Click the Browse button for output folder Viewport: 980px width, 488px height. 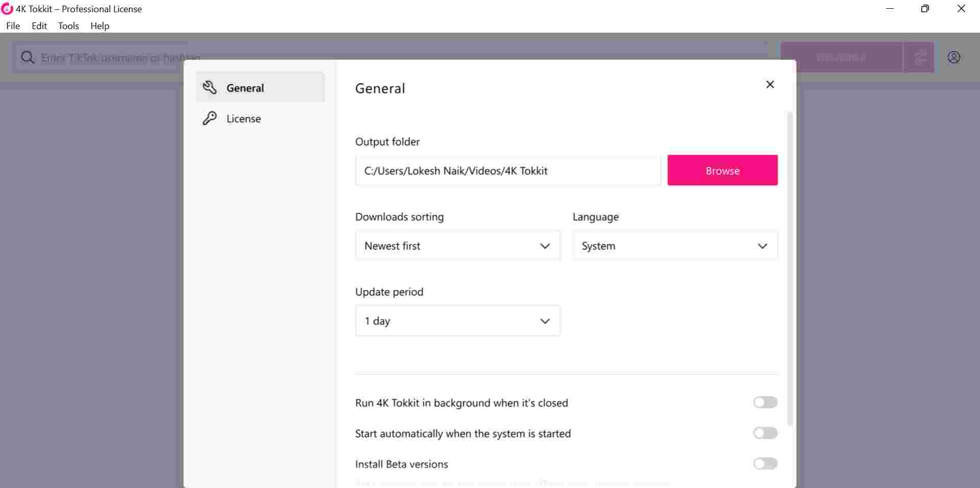(722, 170)
